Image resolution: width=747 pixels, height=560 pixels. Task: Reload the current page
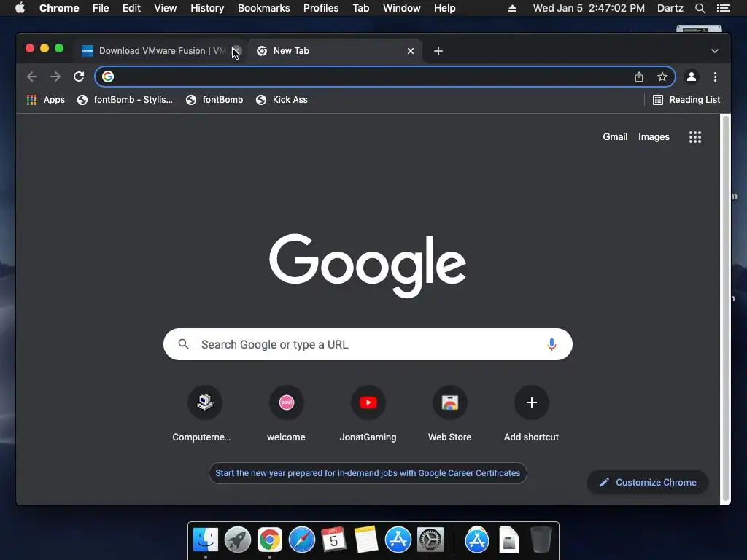(79, 77)
